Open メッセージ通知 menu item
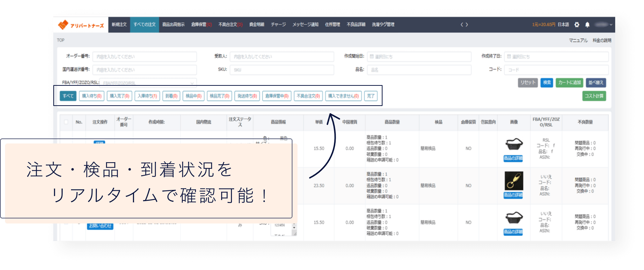Image resolution: width=644 pixels, height=270 pixels. pos(305,25)
